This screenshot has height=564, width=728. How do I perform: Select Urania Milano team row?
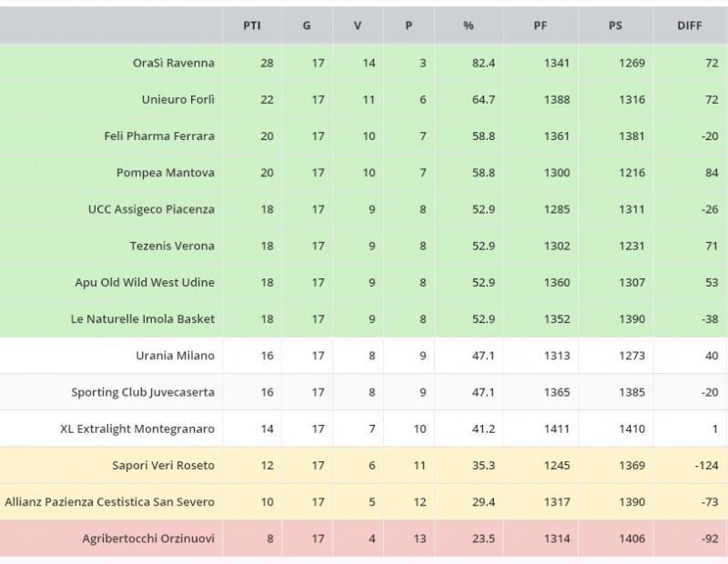point(175,356)
